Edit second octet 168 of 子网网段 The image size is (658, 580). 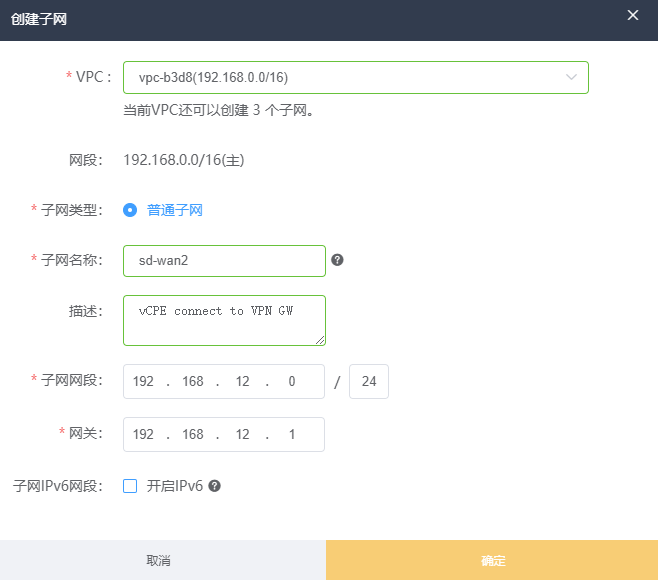(193, 381)
